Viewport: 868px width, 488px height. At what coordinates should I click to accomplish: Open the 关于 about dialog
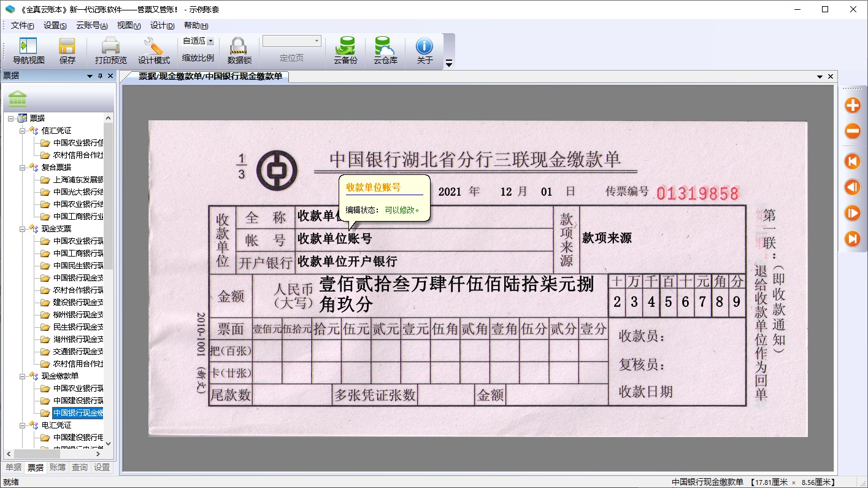pyautogui.click(x=424, y=51)
